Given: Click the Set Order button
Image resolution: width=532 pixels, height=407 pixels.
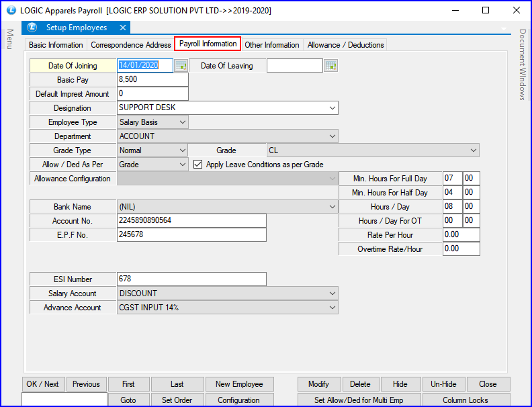Looking at the screenshot, I should pos(177,400).
